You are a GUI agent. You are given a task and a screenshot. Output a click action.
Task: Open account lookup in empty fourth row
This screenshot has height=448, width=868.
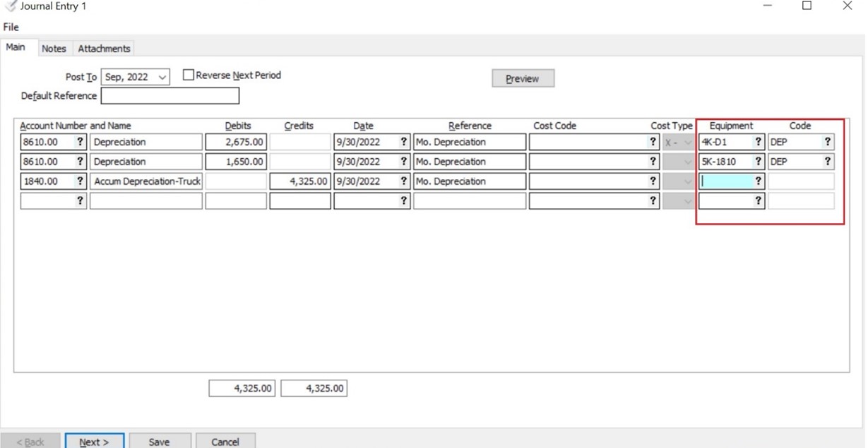coord(80,201)
